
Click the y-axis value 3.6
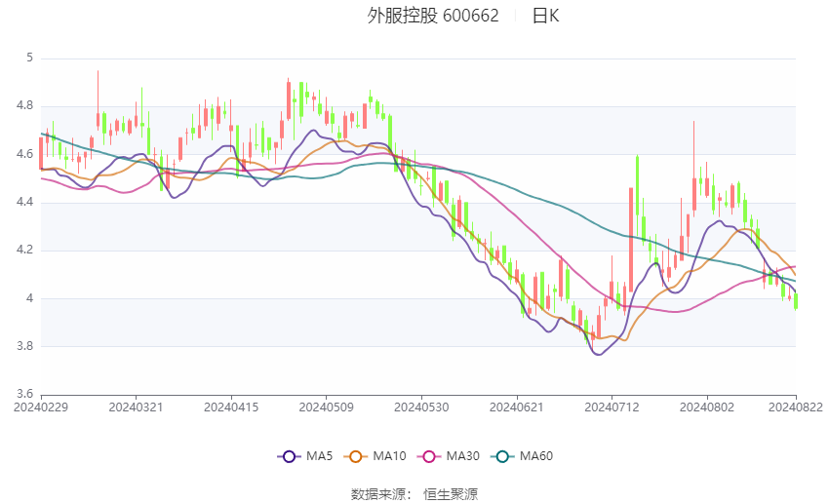[24, 394]
